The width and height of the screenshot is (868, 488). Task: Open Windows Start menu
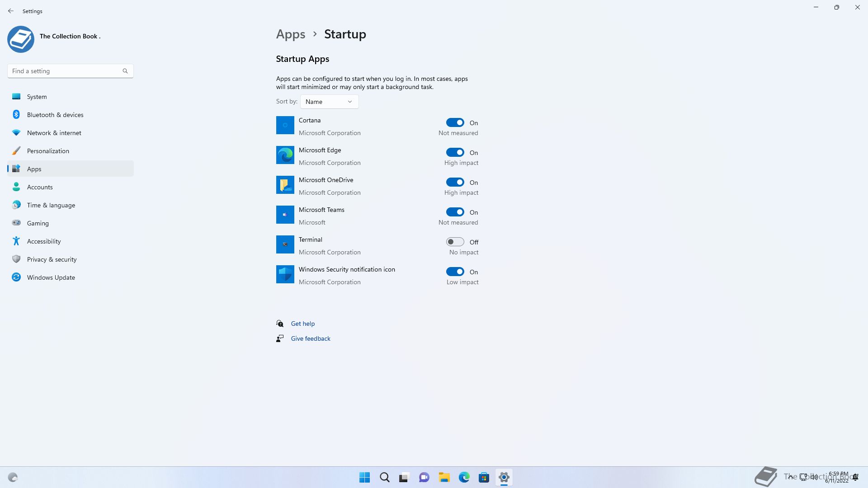pos(364,477)
